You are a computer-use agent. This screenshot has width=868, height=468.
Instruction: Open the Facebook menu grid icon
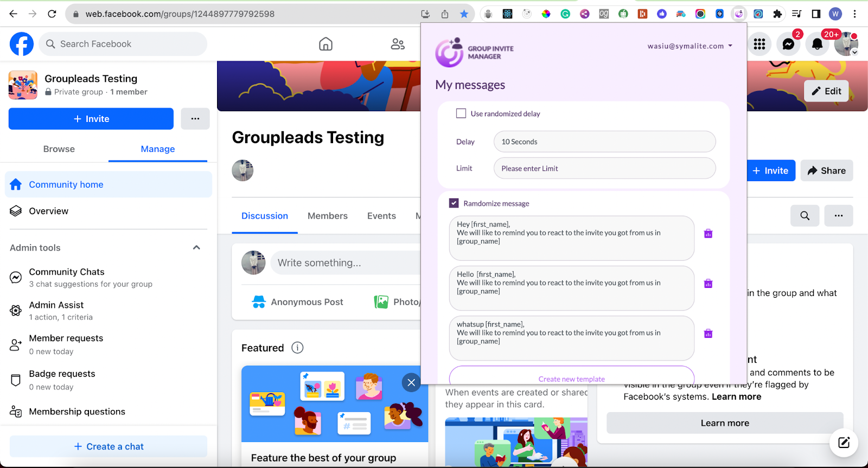(x=759, y=44)
